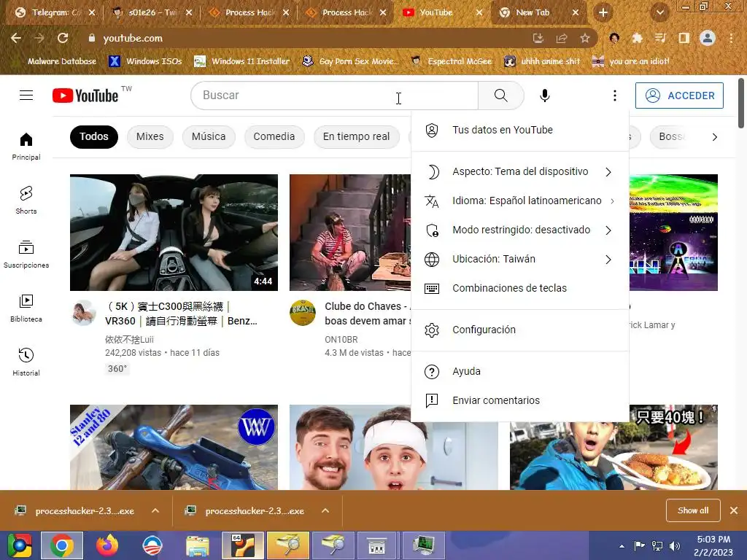
Task: Expand Aspecto: Tema del dispositivo submenu
Action: click(519, 172)
